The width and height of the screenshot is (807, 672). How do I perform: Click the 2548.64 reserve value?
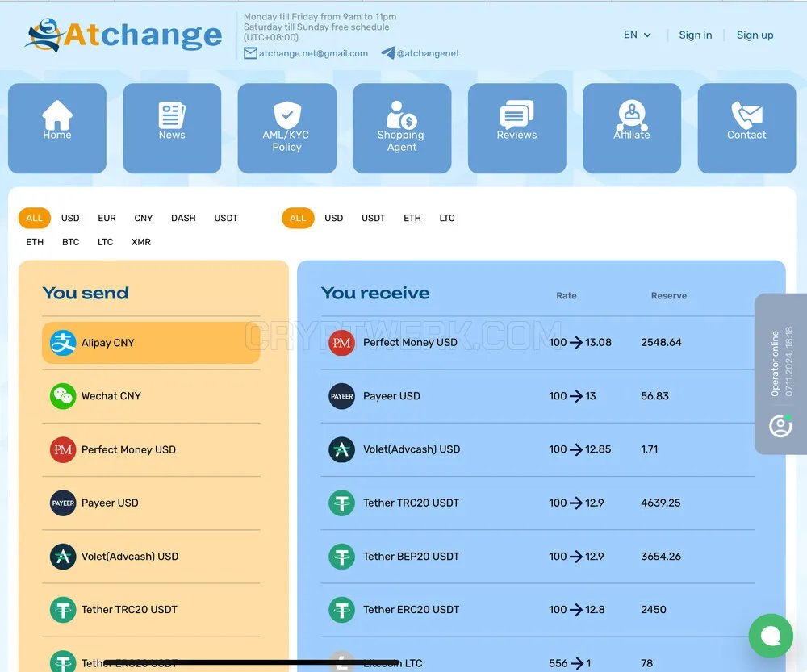[x=662, y=343]
